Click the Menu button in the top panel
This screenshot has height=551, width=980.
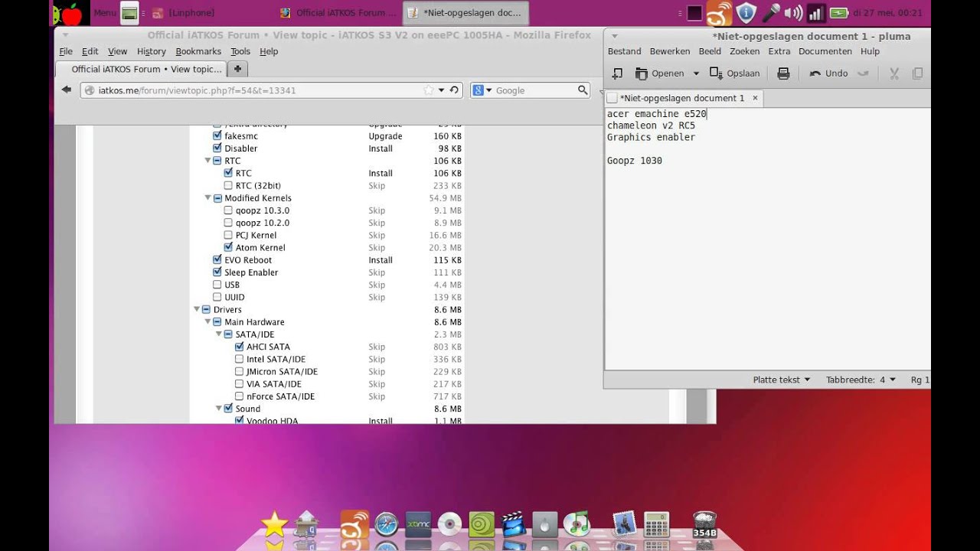click(x=105, y=13)
